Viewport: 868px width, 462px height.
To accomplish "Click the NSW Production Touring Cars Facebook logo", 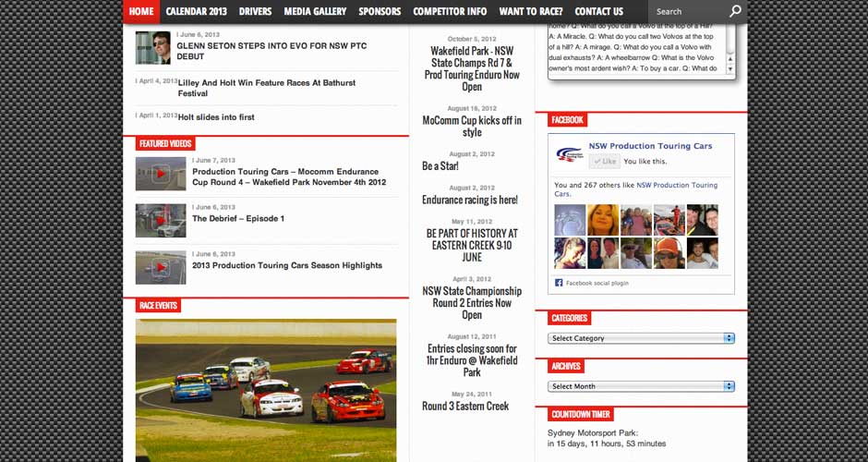I will [x=569, y=154].
